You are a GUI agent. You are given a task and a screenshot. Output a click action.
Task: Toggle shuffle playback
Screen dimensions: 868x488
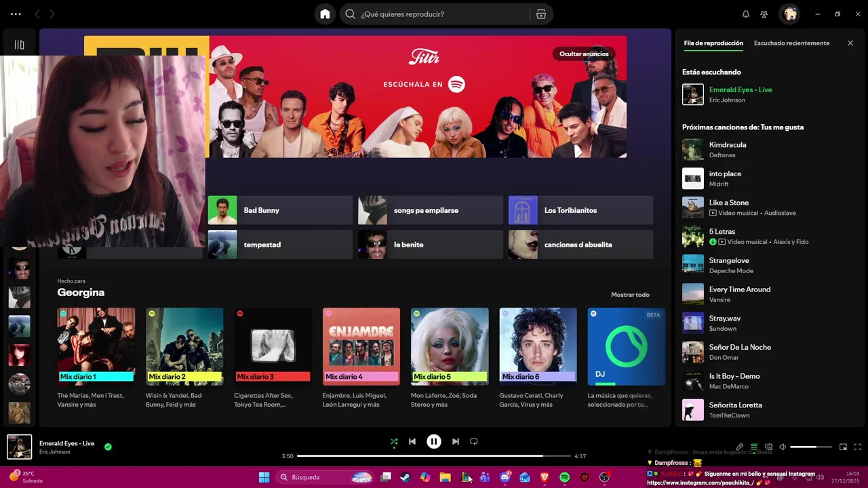[394, 441]
